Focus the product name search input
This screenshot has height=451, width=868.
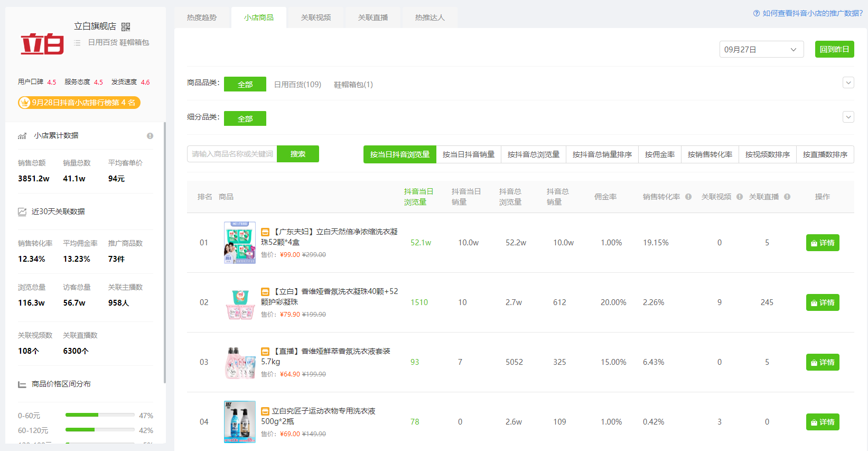point(232,154)
